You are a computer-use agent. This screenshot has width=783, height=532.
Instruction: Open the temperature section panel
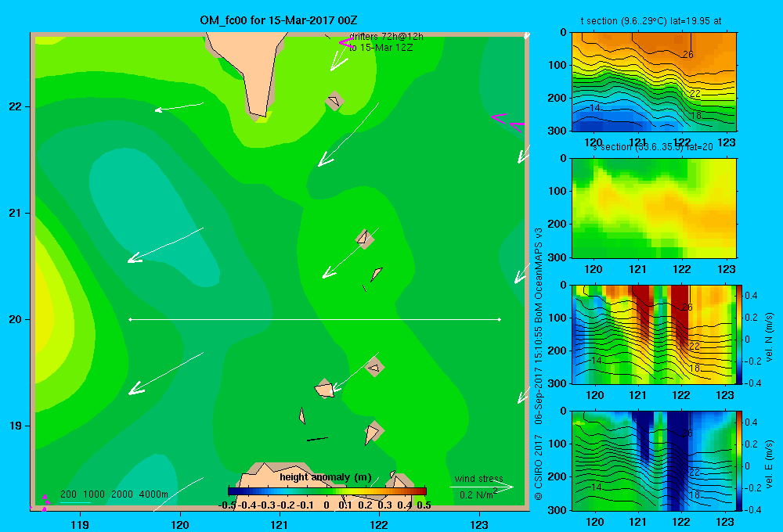(654, 82)
